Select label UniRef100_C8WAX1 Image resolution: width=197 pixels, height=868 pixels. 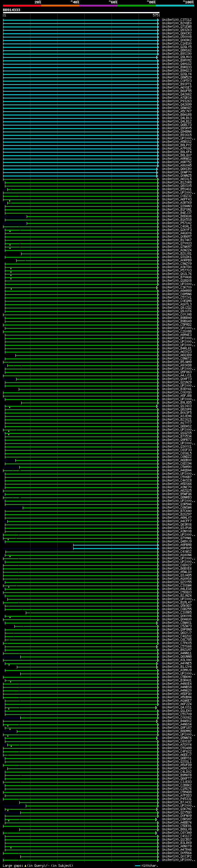(177, 623)
